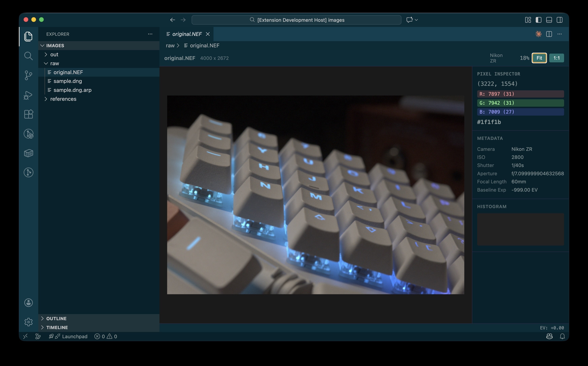Expand the OUTLINE section
Screen dimensions: 588x366
[56, 318]
